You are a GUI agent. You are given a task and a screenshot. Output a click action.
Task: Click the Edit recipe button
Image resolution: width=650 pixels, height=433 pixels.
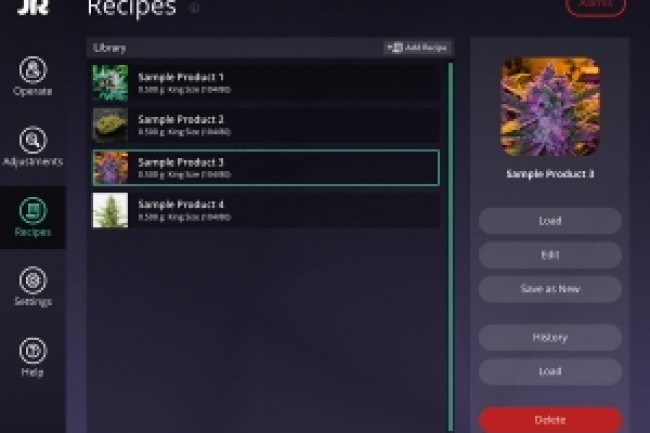(x=550, y=255)
